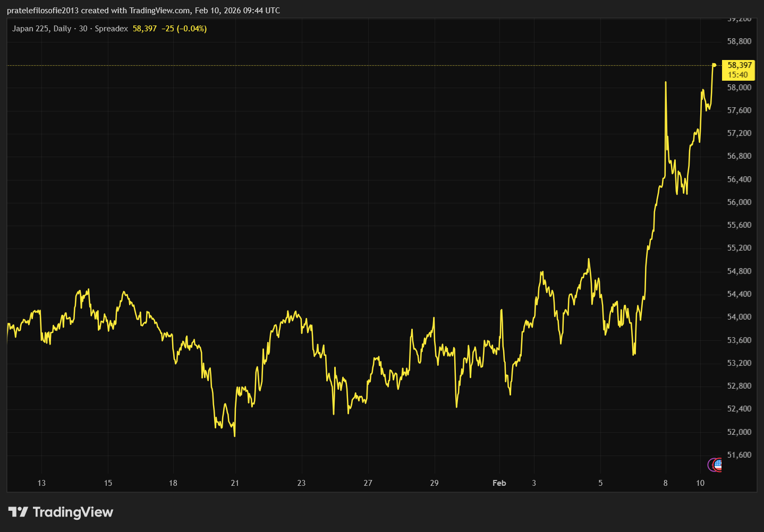Click the '15' date label on time axis
Image resolution: width=764 pixels, height=532 pixels.
108,483
